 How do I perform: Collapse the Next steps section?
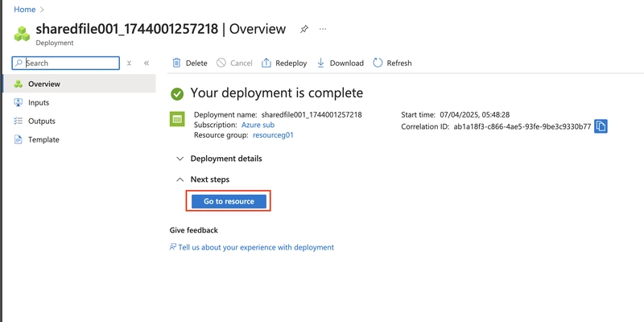[203, 180]
